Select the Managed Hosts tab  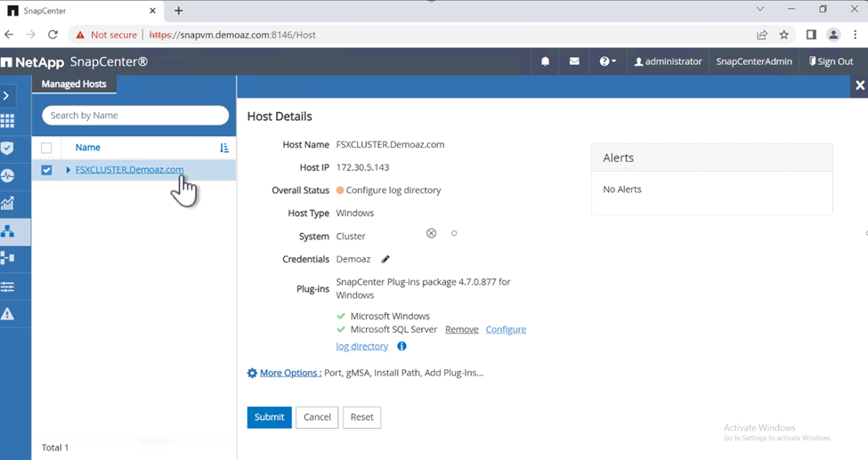[x=74, y=85]
